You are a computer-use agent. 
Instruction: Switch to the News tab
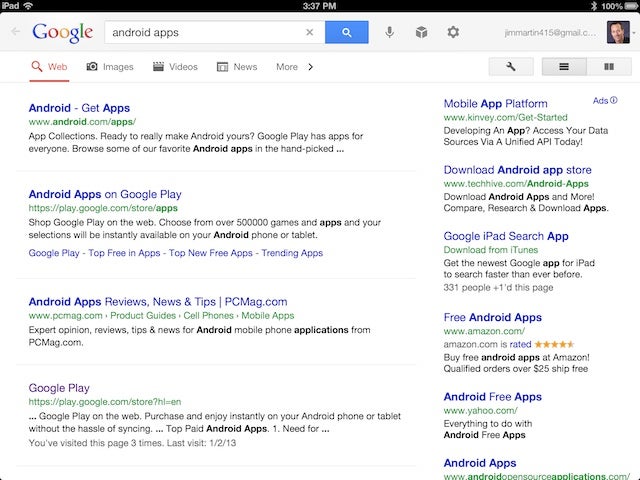click(237, 67)
